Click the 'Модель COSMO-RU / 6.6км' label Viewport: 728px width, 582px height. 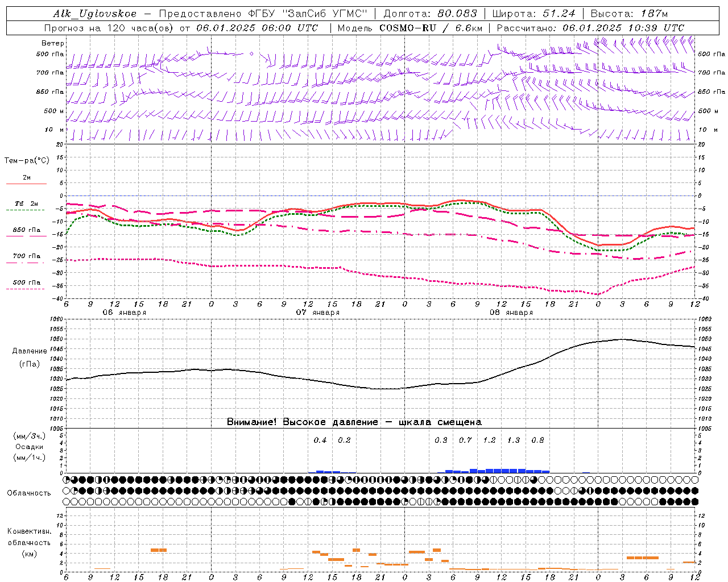point(410,28)
